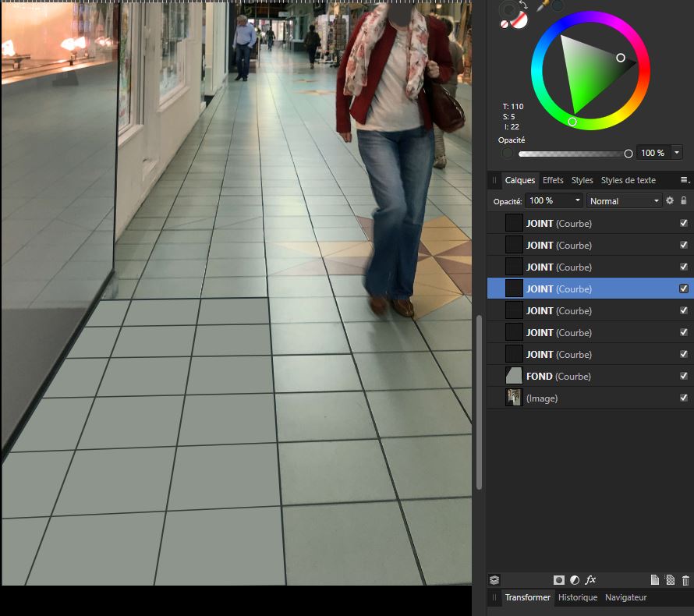Viewport: 694px width, 616px height.
Task: Open the color opacity 100 % dropdown arrow
Action: click(677, 153)
